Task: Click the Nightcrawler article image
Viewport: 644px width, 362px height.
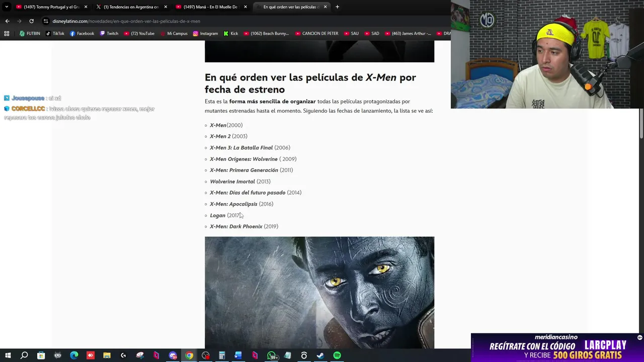Action: 319,293
